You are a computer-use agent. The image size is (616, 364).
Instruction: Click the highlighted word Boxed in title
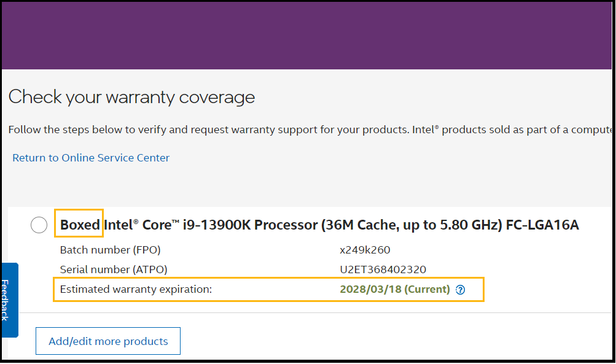(x=80, y=225)
